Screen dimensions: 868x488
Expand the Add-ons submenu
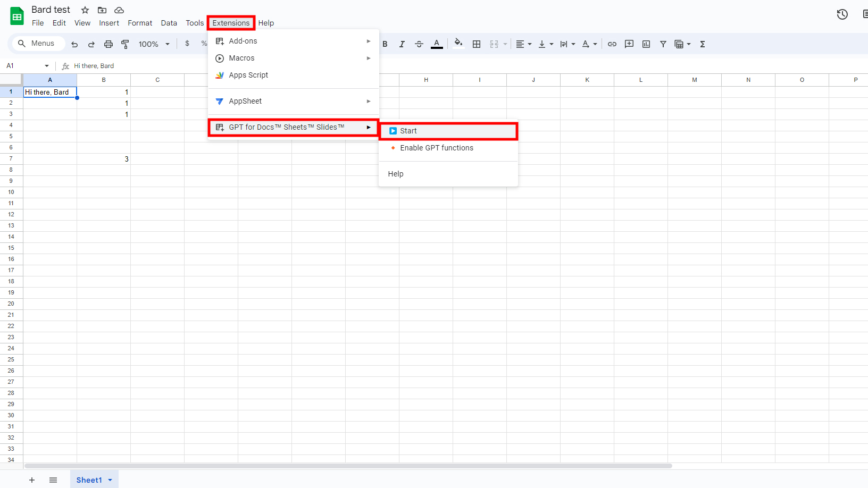coord(294,41)
